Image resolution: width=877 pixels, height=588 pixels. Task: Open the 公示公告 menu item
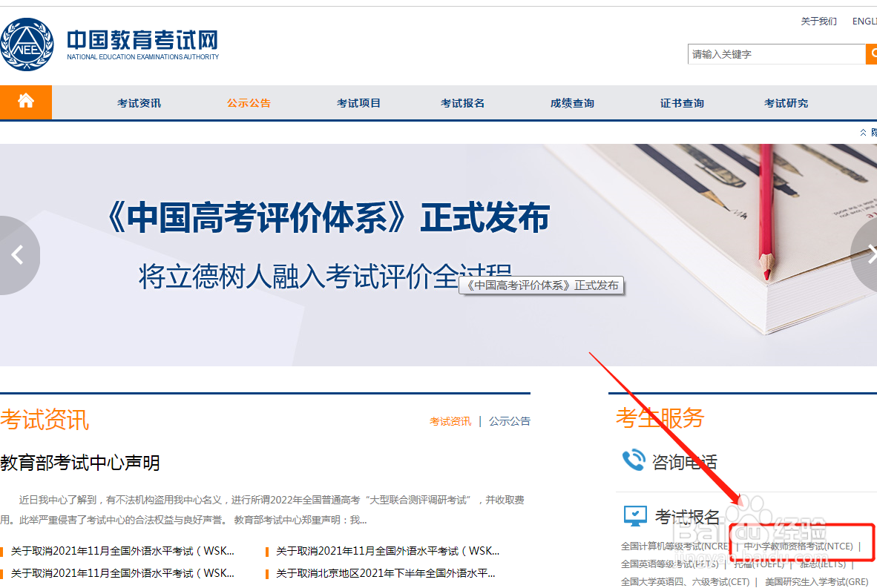[249, 102]
